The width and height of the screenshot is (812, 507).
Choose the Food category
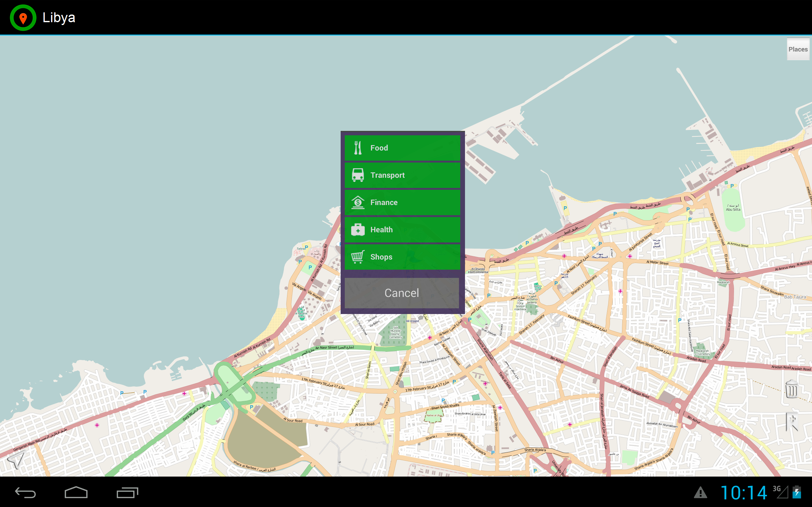pyautogui.click(x=402, y=148)
